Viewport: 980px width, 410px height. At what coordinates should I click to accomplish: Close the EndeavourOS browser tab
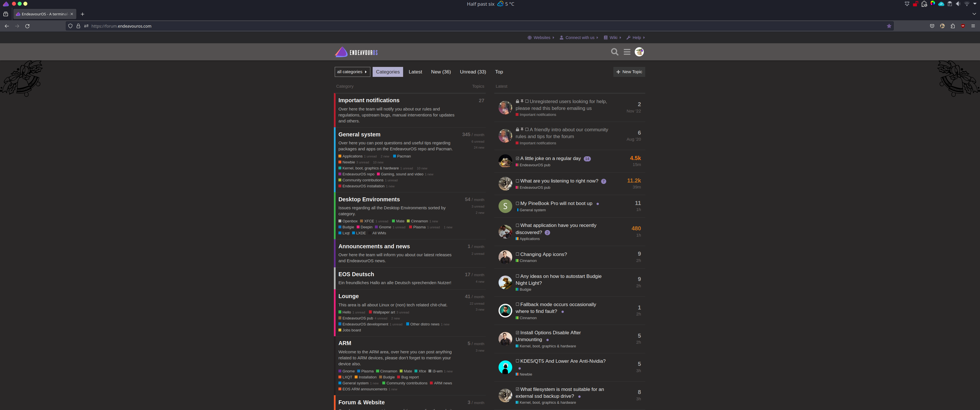72,14
